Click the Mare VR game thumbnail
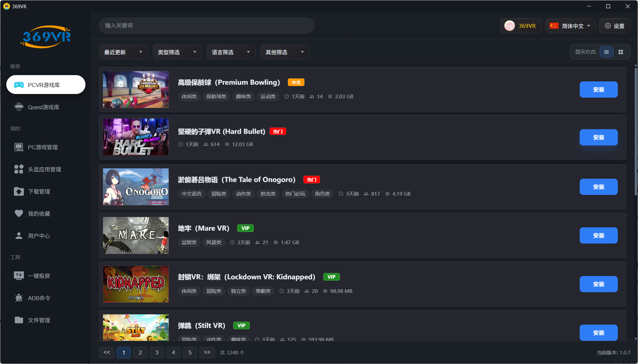The image size is (638, 364). pos(135,236)
